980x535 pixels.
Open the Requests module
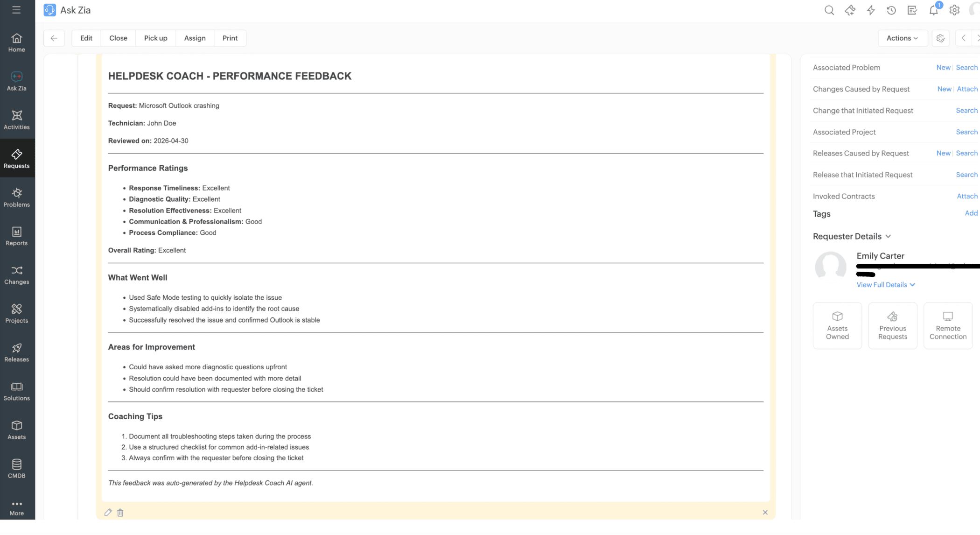point(17,159)
